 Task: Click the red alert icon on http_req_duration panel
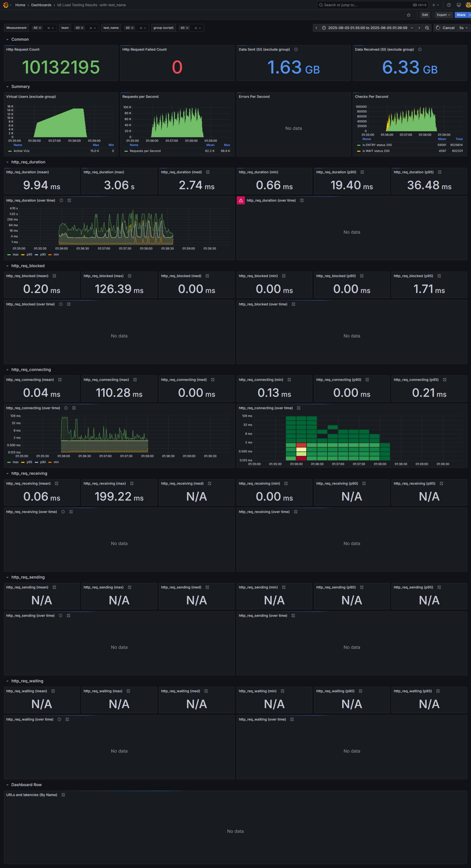(x=241, y=200)
